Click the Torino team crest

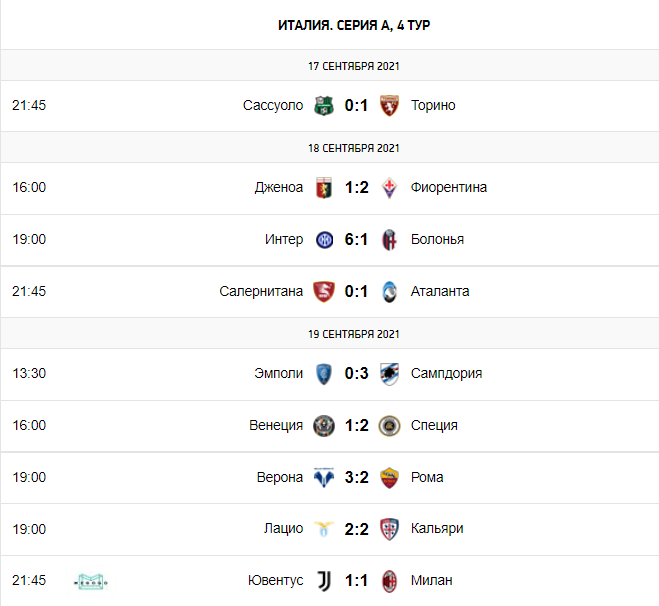click(390, 105)
